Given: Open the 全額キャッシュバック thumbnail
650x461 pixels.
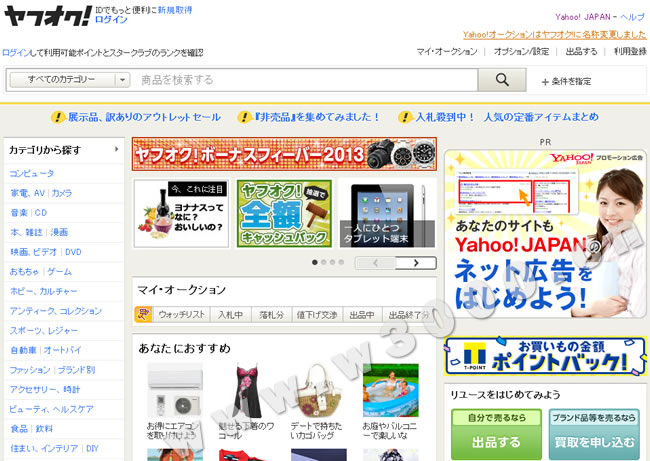Looking at the screenshot, I should click(284, 214).
